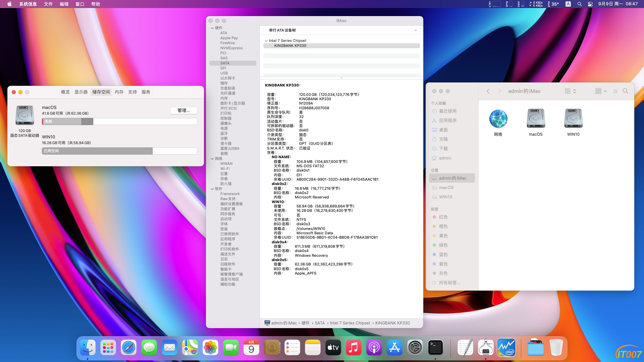Open System Information chip icon in Dock

[486, 348]
